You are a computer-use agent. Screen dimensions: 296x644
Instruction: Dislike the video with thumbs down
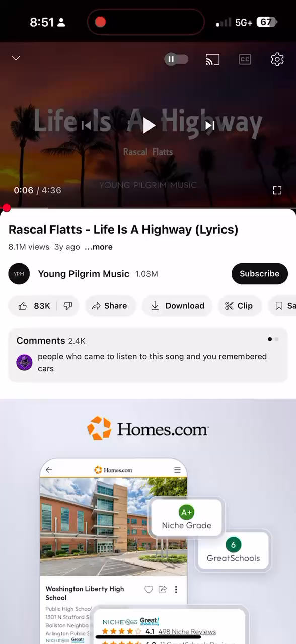tap(68, 306)
